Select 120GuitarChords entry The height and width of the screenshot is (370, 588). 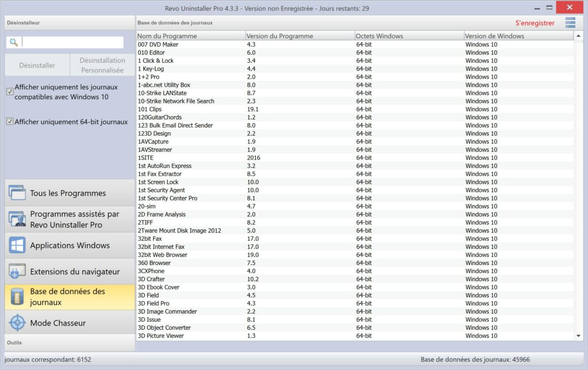355,117
